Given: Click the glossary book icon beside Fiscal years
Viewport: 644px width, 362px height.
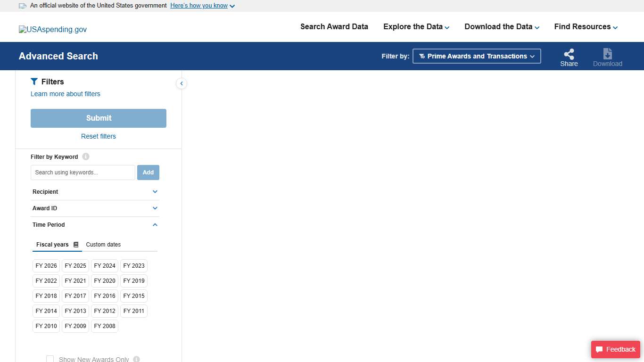Looking at the screenshot, I should pos(76,244).
